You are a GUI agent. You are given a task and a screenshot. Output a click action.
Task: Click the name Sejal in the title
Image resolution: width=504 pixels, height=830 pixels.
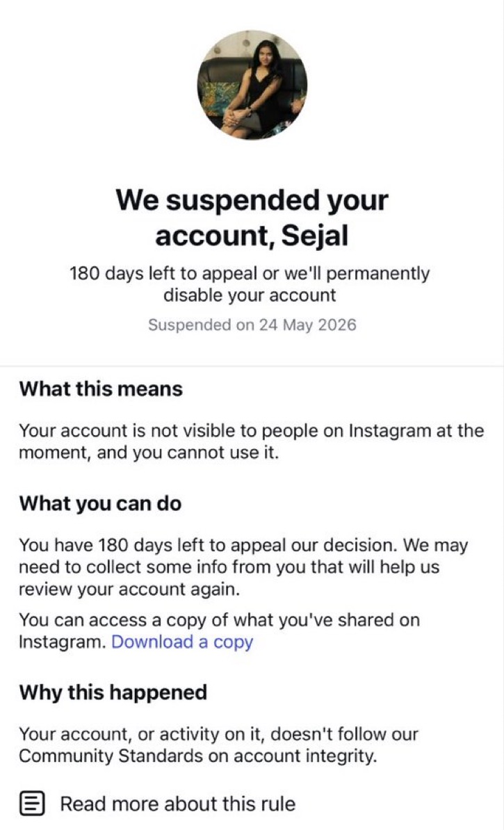coord(314,235)
